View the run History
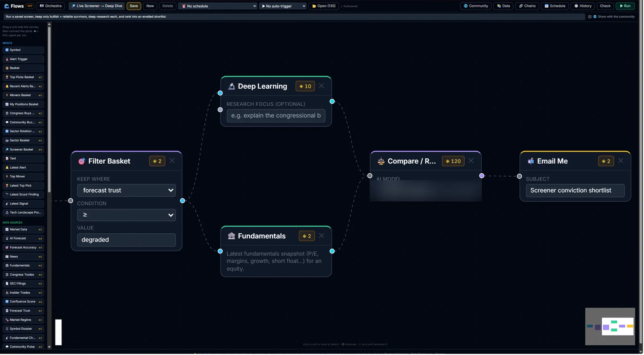 click(583, 6)
